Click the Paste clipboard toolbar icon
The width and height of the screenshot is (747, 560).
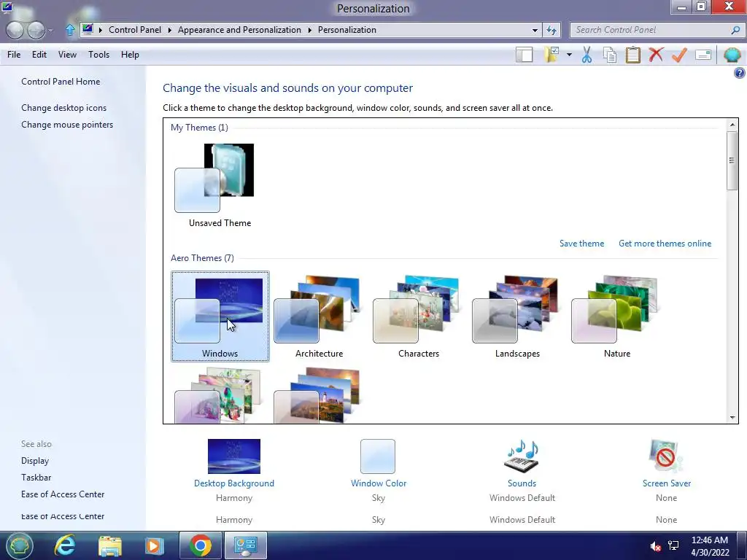[632, 55]
